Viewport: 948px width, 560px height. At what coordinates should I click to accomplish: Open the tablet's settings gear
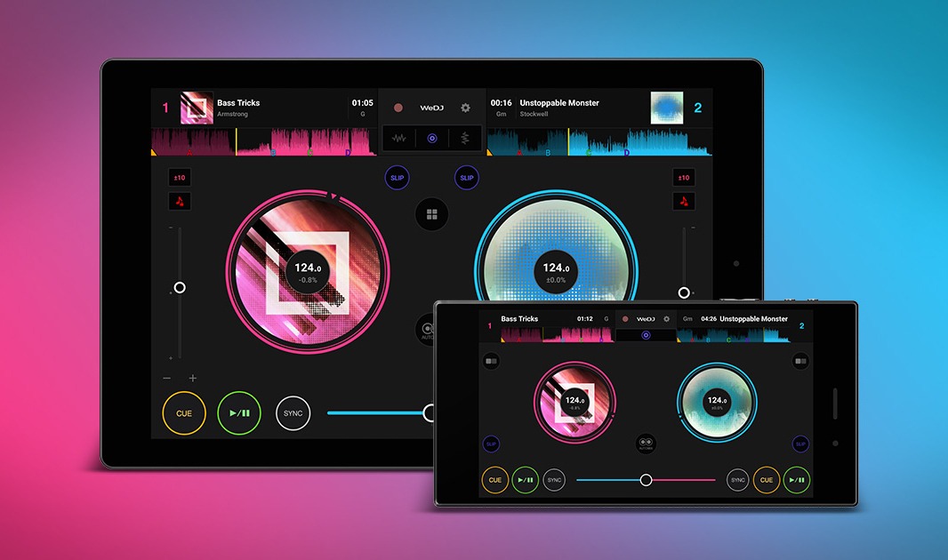(x=465, y=108)
